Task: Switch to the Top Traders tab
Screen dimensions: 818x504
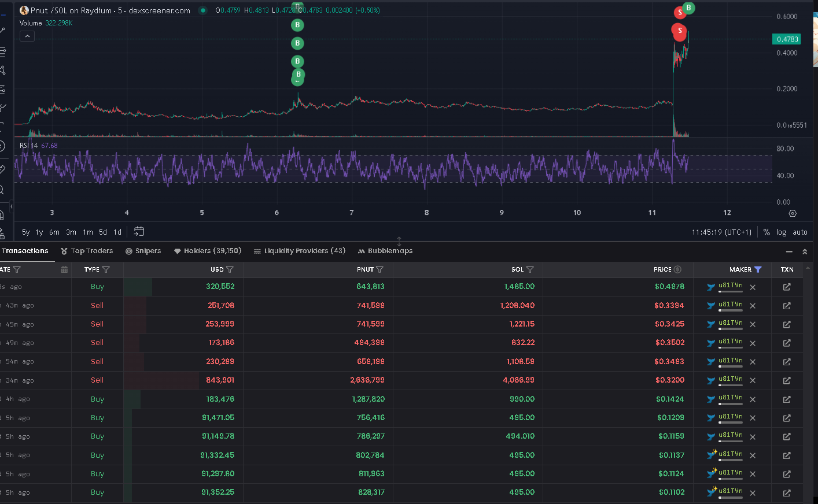Action: [x=87, y=251]
